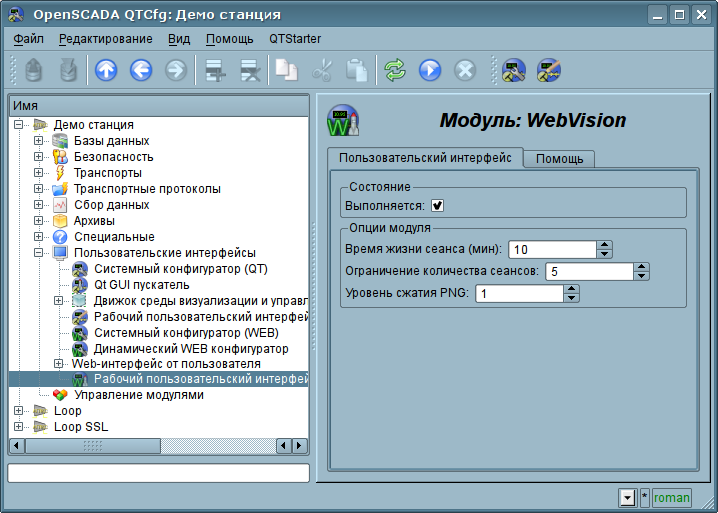718x513 pixels.
Task: Click the Архивы box icon
Action: [60, 221]
